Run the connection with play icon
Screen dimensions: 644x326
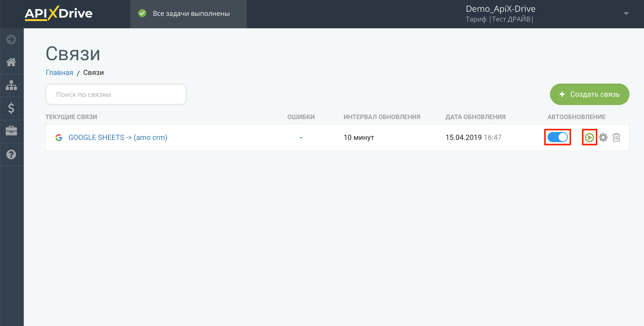pos(589,137)
